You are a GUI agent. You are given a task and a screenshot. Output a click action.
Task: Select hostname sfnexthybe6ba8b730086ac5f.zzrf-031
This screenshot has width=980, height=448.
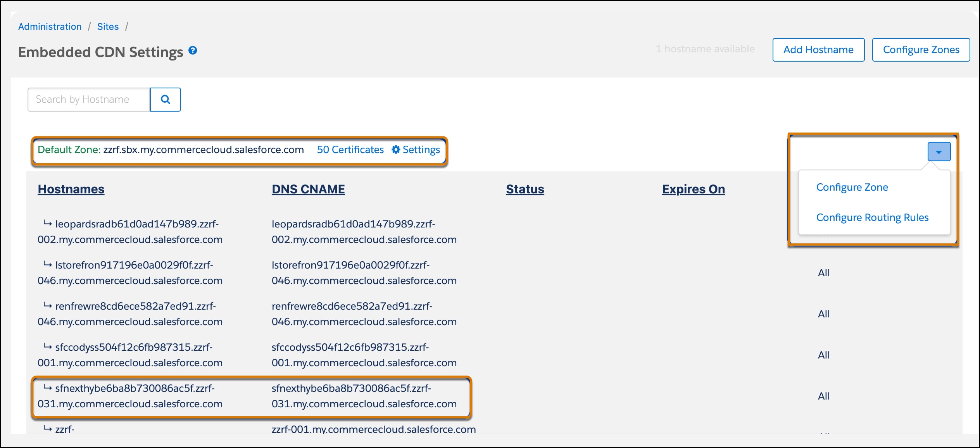point(130,396)
